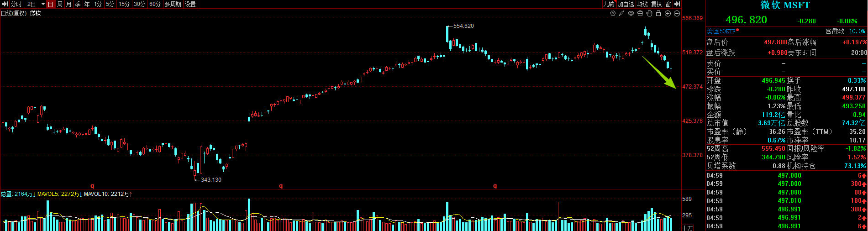Switch to 1分 one-minute chart

(98, 4)
